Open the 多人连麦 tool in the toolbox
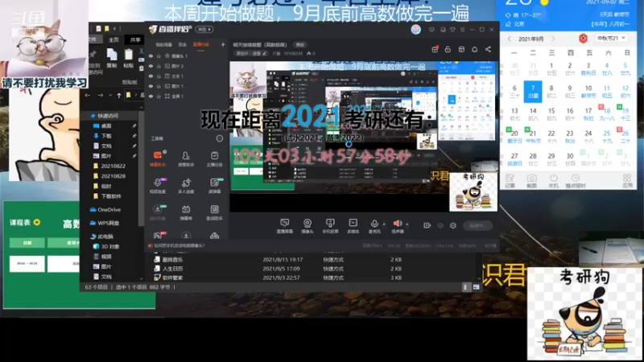644x362 pixels. click(x=186, y=186)
